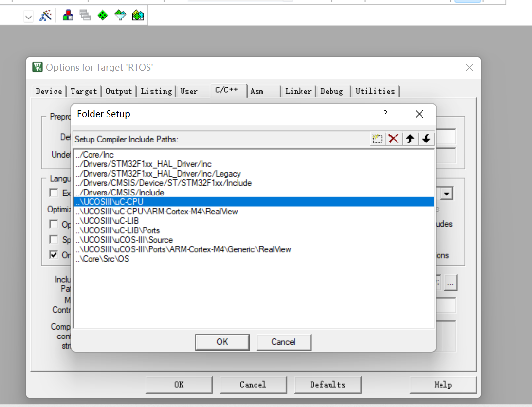
Task: Click the Select Software Packs icon
Action: point(120,15)
